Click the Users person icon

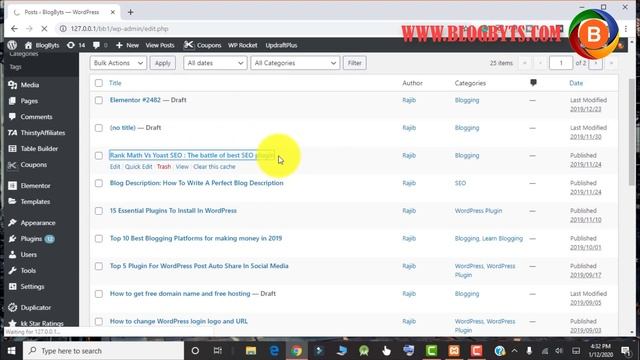point(13,255)
